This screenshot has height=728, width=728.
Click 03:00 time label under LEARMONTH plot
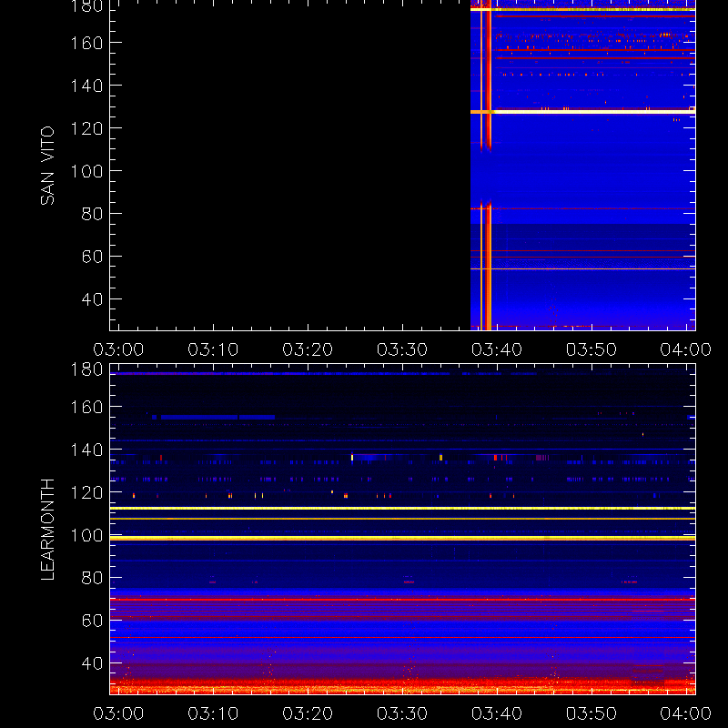click(118, 713)
